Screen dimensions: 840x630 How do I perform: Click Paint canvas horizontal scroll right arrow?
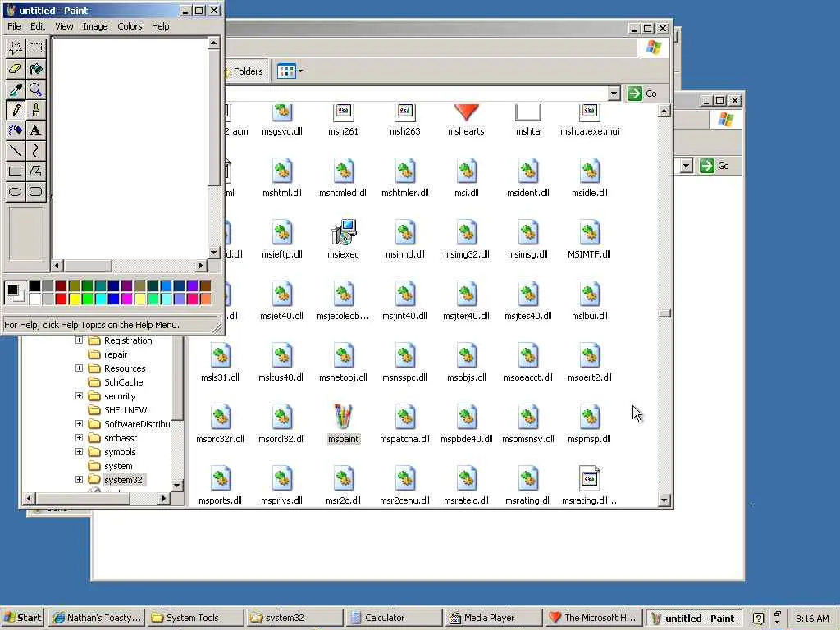201,265
